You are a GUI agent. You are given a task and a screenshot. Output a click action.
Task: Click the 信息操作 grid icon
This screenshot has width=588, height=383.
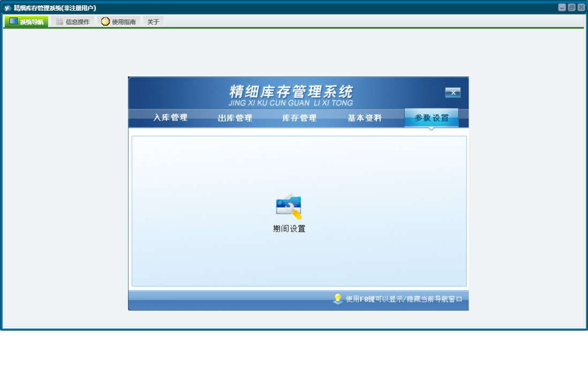pos(59,22)
